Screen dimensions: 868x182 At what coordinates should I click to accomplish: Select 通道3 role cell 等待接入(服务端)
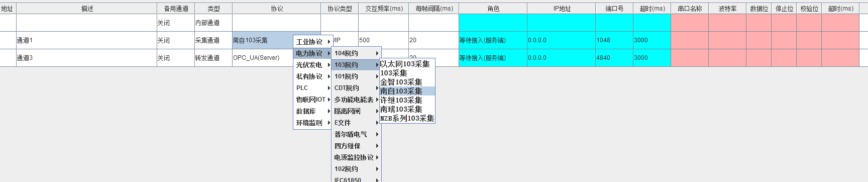coord(493,58)
